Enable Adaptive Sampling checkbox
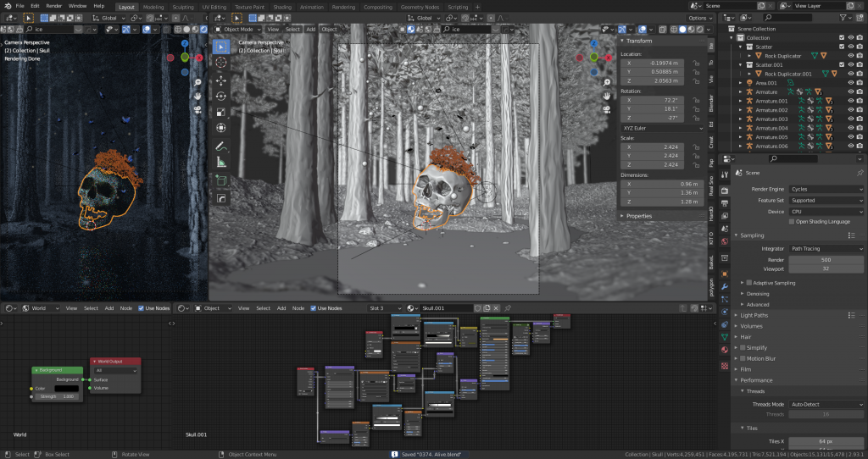This screenshot has height=459, width=868. point(749,283)
